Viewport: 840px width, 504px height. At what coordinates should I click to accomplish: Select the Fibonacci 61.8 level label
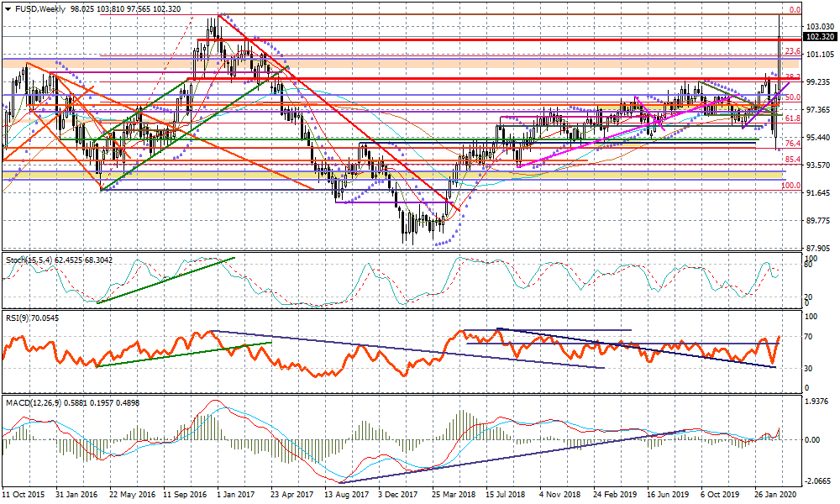coord(793,118)
